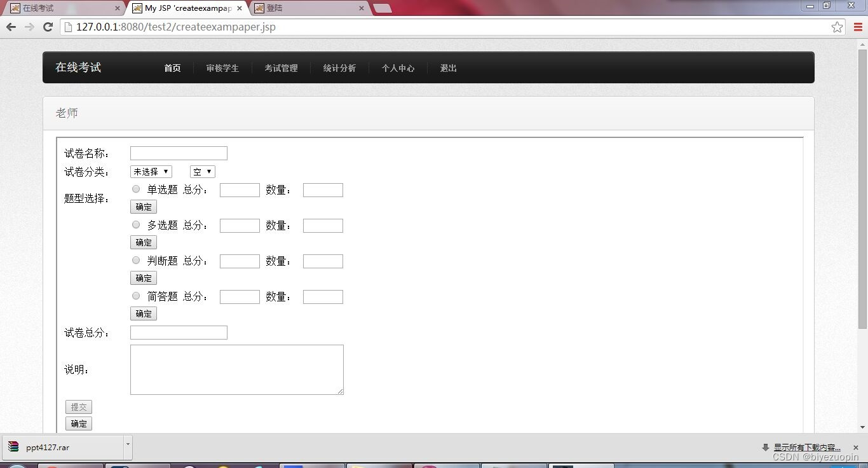Click the 在线考试 tab favicon
This screenshot has width=868, height=468.
click(x=14, y=9)
